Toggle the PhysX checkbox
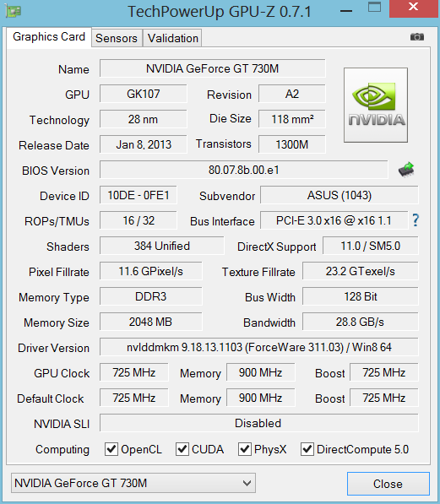 coord(244,449)
